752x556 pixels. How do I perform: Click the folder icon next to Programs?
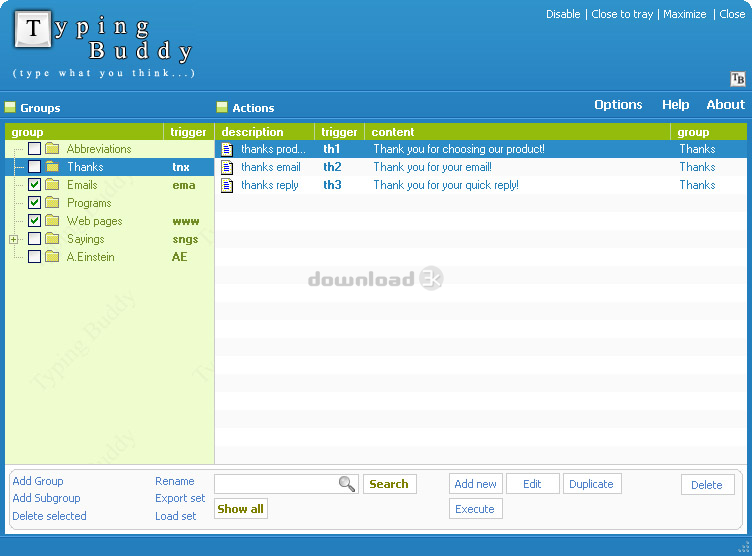point(52,203)
